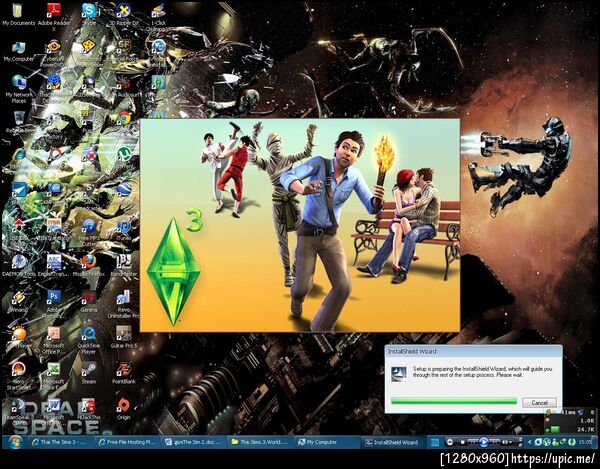Launch Origin from the desktop

click(124, 409)
